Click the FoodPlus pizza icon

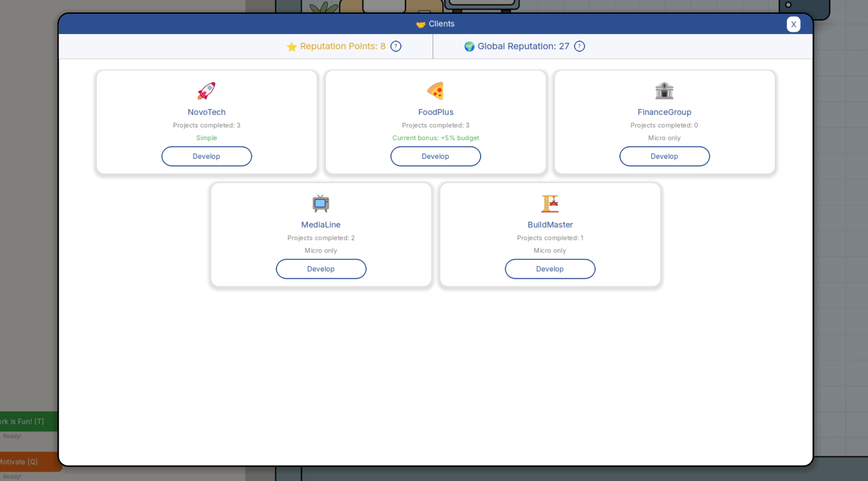tap(435, 91)
